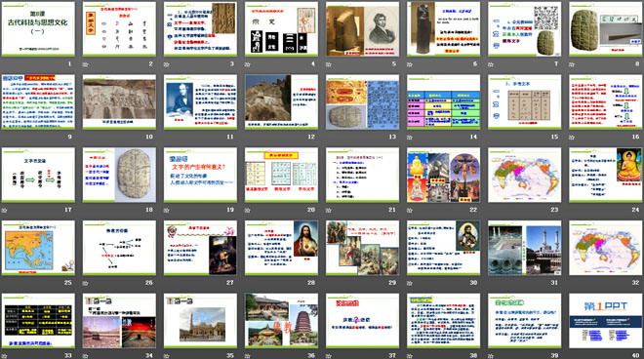
Task: Click the animation star under slide 36
Action: pos(248,356)
